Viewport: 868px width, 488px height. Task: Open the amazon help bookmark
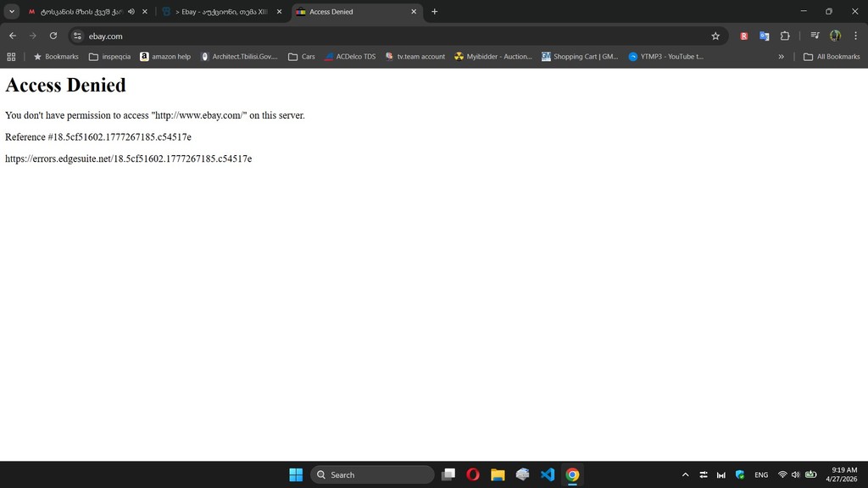click(165, 57)
